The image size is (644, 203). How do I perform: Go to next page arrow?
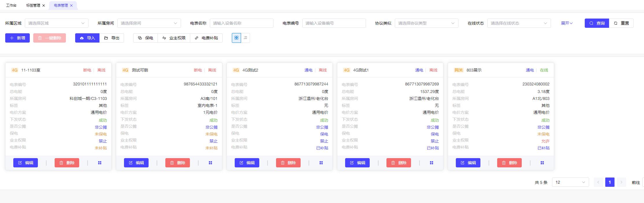621,182
